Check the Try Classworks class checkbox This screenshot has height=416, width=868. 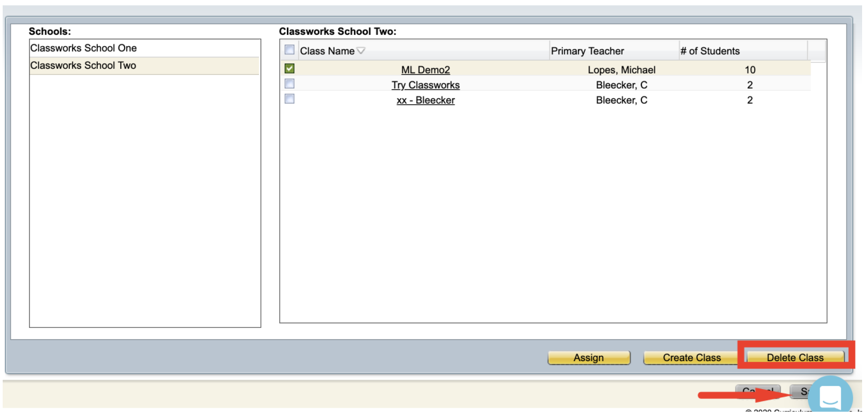click(290, 84)
